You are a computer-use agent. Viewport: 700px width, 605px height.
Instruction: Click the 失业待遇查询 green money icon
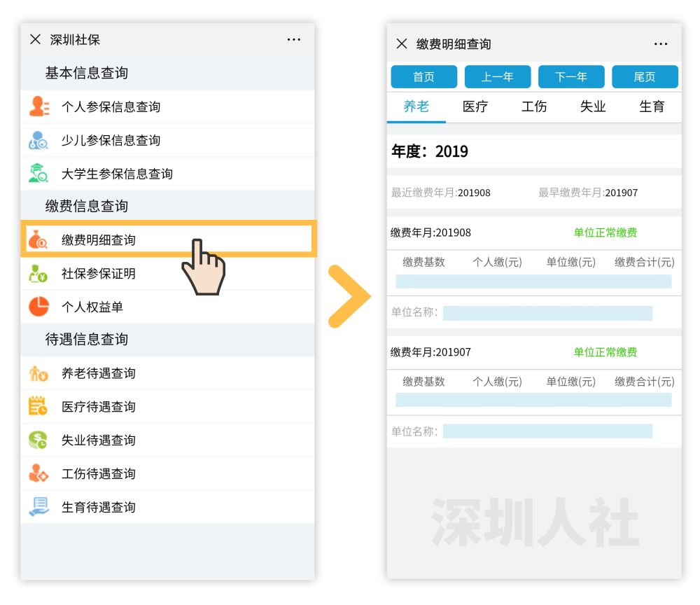pyautogui.click(x=39, y=440)
